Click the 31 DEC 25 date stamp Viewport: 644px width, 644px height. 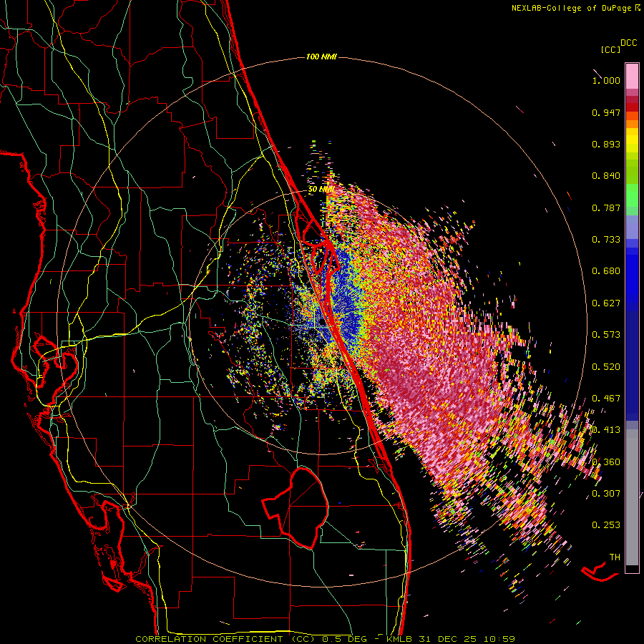coord(448,639)
